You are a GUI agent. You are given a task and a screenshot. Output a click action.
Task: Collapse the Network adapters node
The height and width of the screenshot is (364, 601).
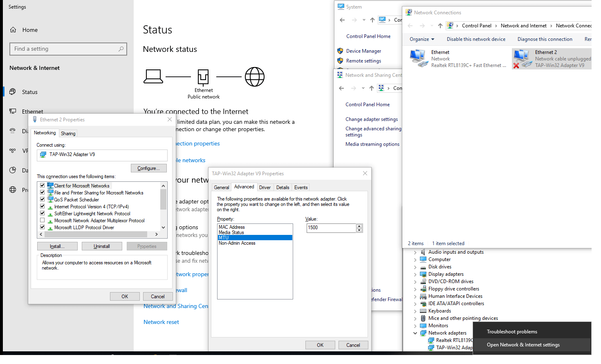click(415, 333)
